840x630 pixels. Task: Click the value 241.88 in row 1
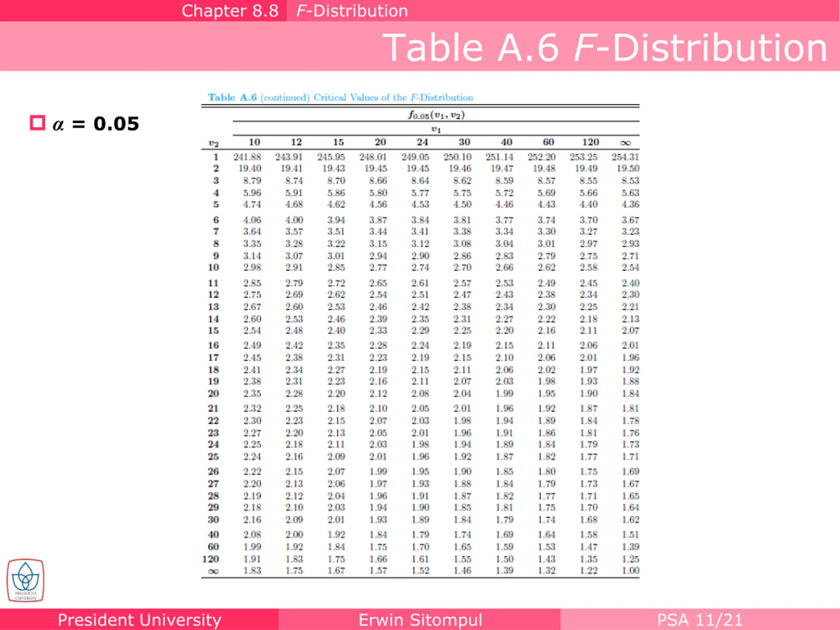(x=247, y=157)
